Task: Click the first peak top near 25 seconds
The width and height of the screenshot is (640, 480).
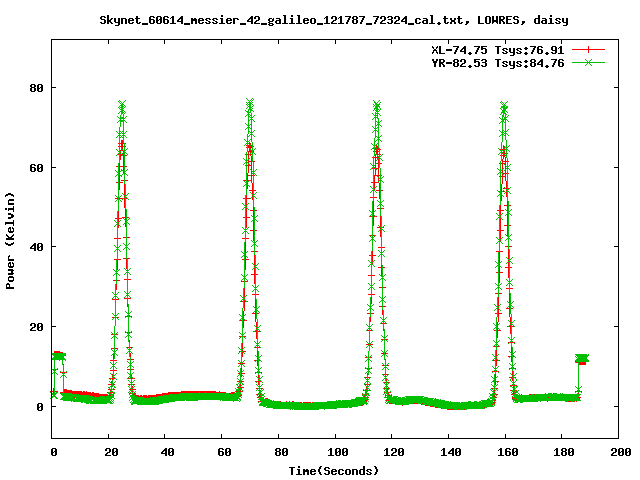Action: [x=122, y=104]
